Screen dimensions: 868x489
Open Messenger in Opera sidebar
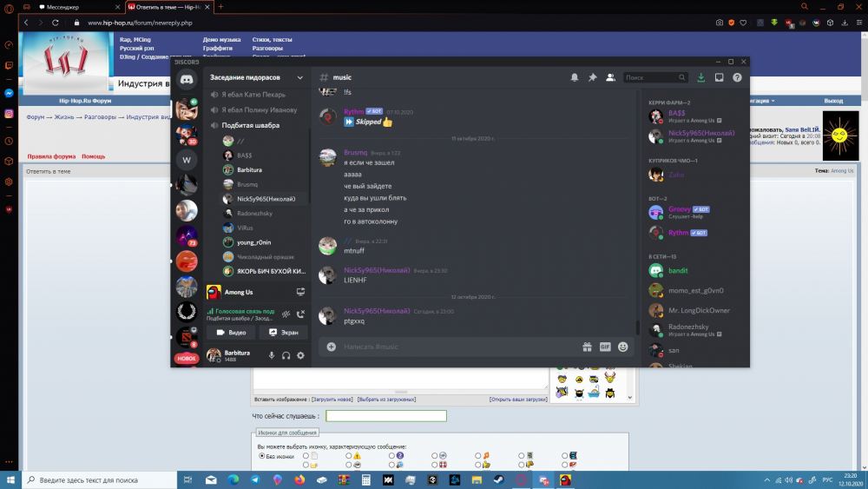9,93
